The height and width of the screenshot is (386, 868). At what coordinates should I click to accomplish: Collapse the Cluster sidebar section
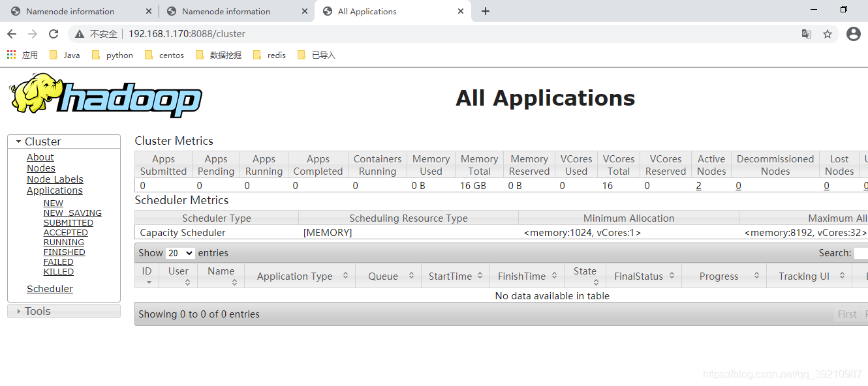tap(64, 141)
